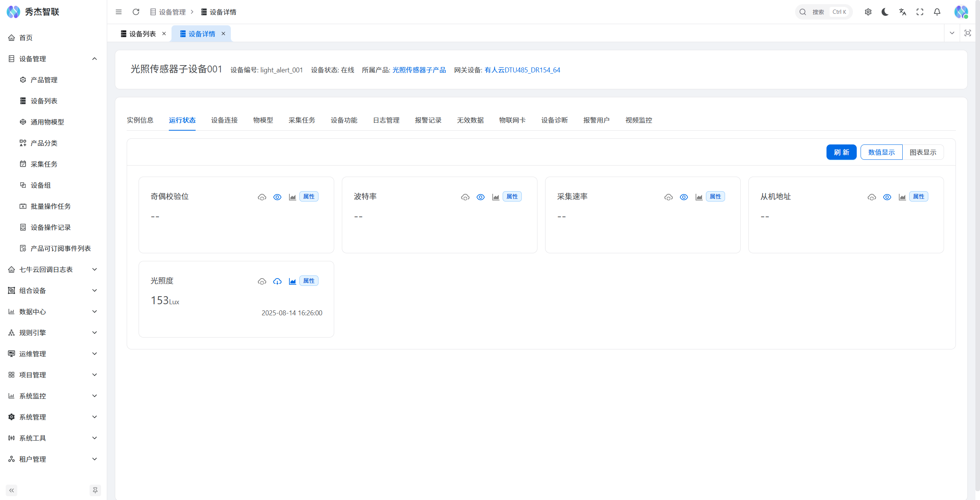
Task: Switch to the 物模型 tab
Action: pyautogui.click(x=263, y=120)
